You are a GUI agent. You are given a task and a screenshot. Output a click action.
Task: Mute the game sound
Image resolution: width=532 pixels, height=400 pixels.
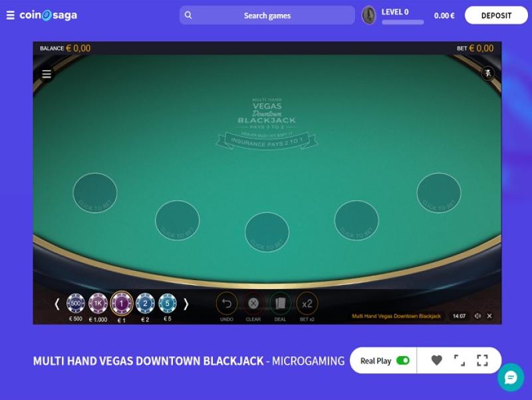coord(477,316)
